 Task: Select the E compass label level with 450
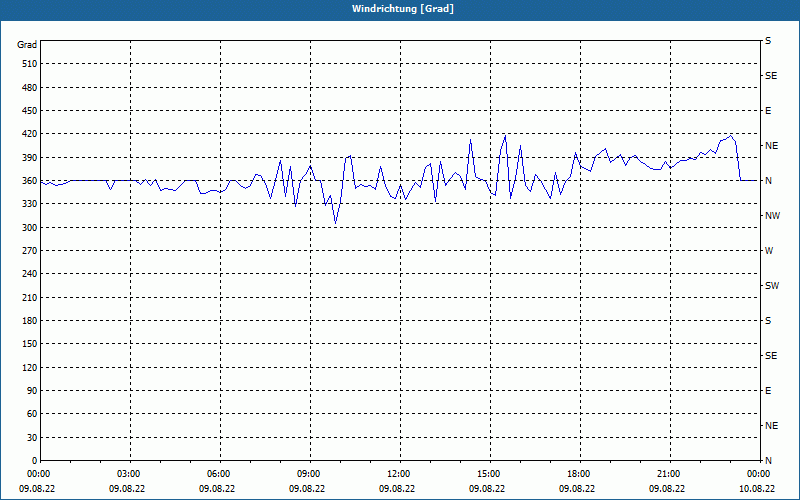768,111
